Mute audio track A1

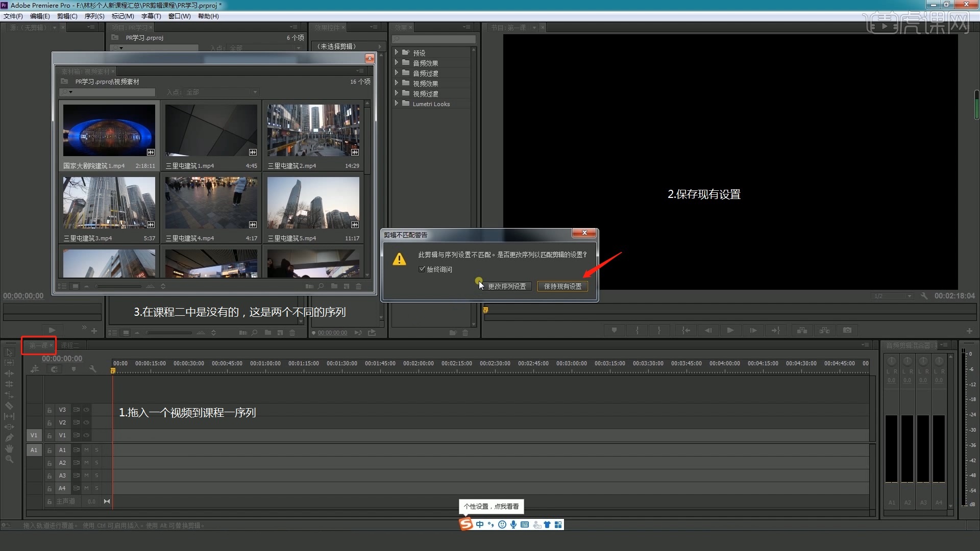coord(87,450)
